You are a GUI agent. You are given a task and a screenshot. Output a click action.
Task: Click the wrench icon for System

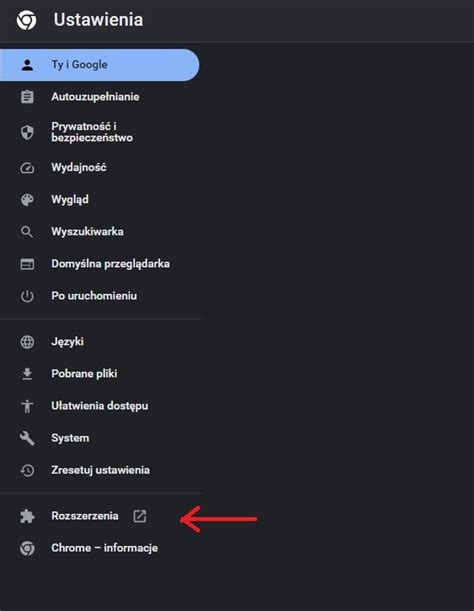(x=27, y=438)
